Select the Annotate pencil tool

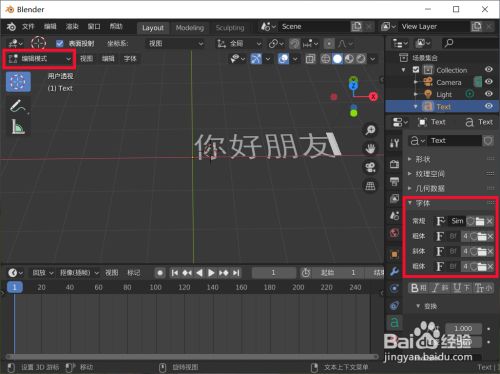pos(18,106)
